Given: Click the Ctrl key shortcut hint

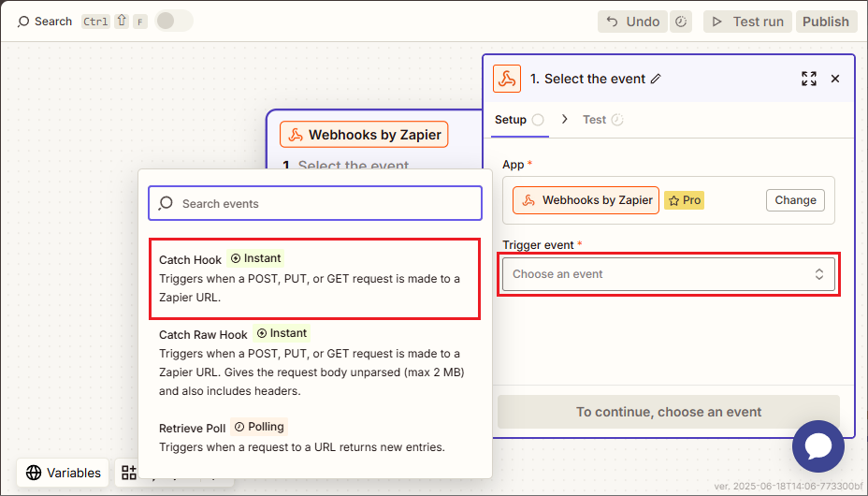Looking at the screenshot, I should pos(95,22).
